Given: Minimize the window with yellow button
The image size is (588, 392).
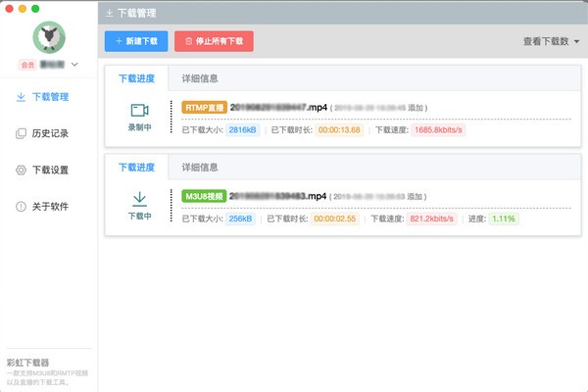Looking at the screenshot, I should (23, 9).
